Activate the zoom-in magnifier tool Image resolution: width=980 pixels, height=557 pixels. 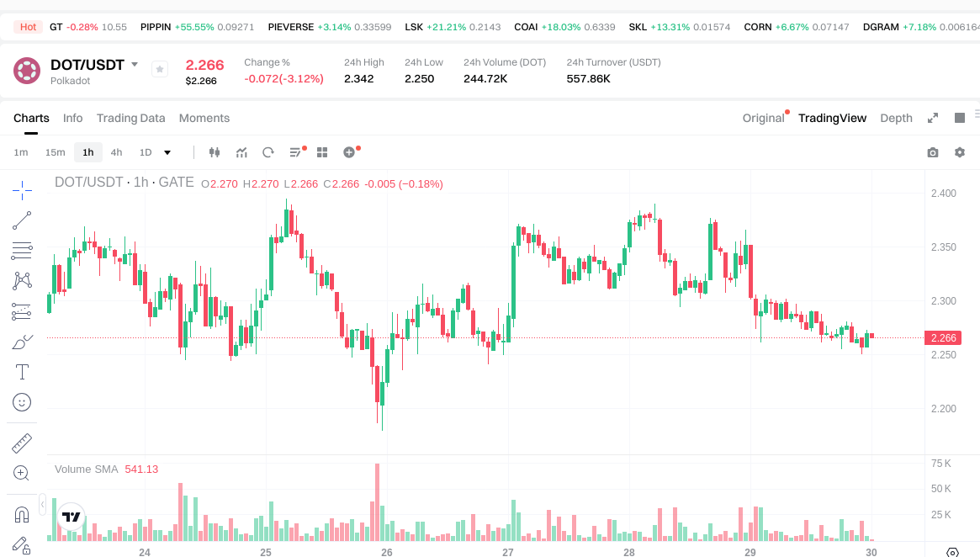[22, 473]
